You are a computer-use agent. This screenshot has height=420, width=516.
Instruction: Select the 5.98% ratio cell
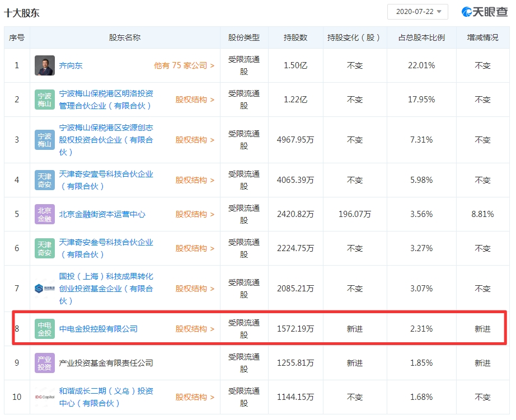[x=421, y=180]
